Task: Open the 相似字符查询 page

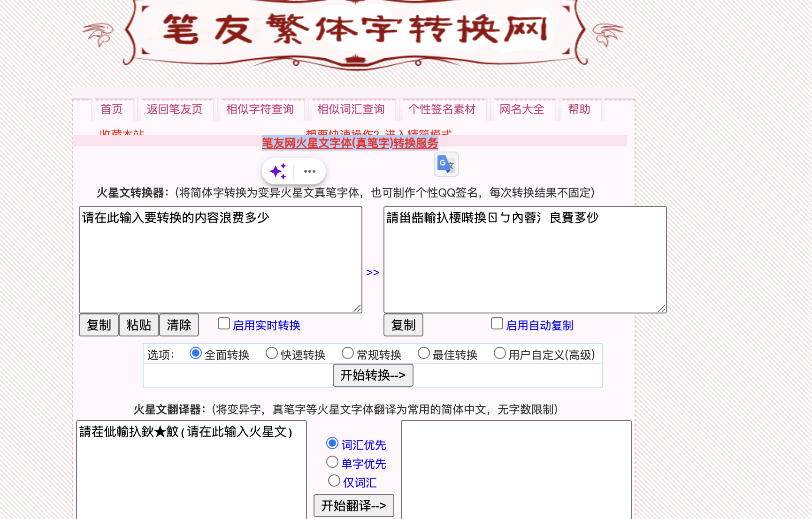Action: tap(260, 109)
